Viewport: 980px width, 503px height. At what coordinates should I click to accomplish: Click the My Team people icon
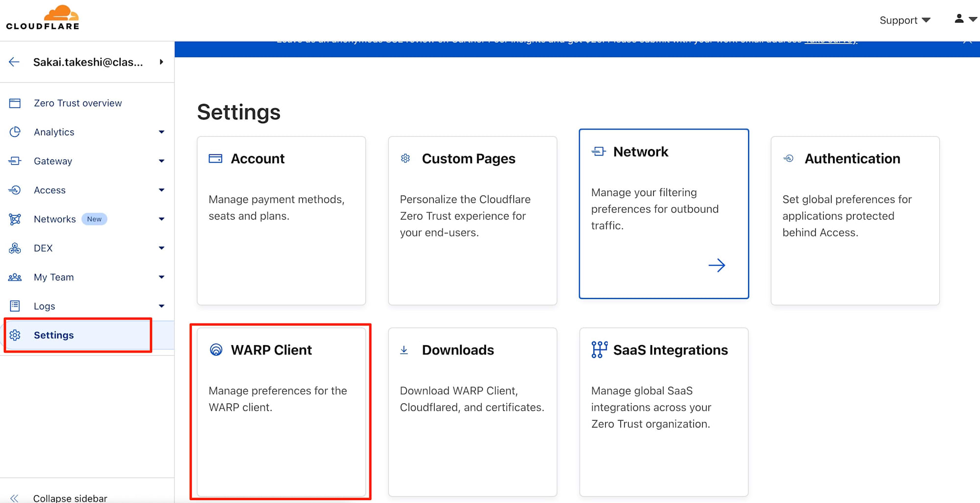pos(15,277)
